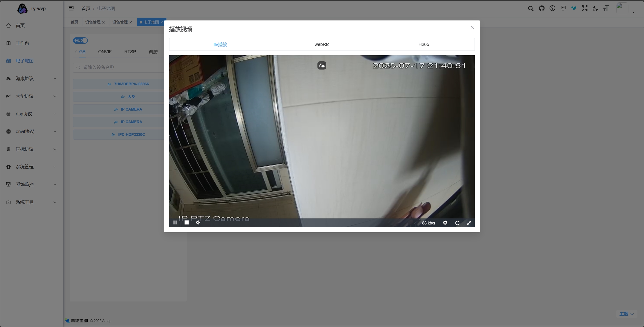644x327 pixels.
Task: Reload the video stream
Action: tap(457, 223)
